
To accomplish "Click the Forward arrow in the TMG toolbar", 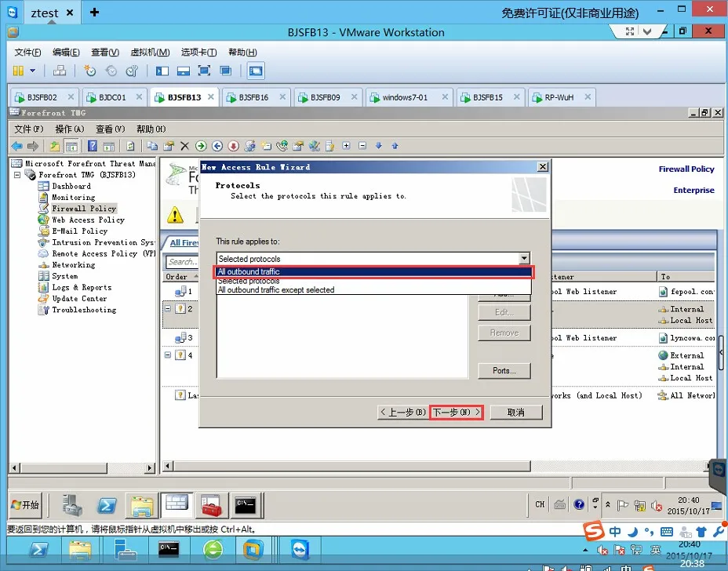I will (x=32, y=146).
